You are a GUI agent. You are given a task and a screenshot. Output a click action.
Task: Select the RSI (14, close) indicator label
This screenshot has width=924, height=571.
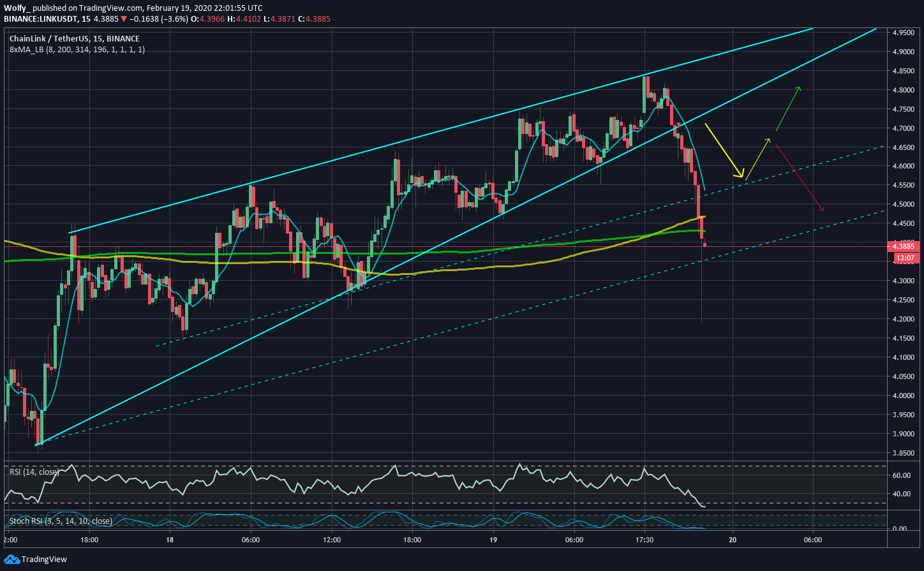[34, 472]
